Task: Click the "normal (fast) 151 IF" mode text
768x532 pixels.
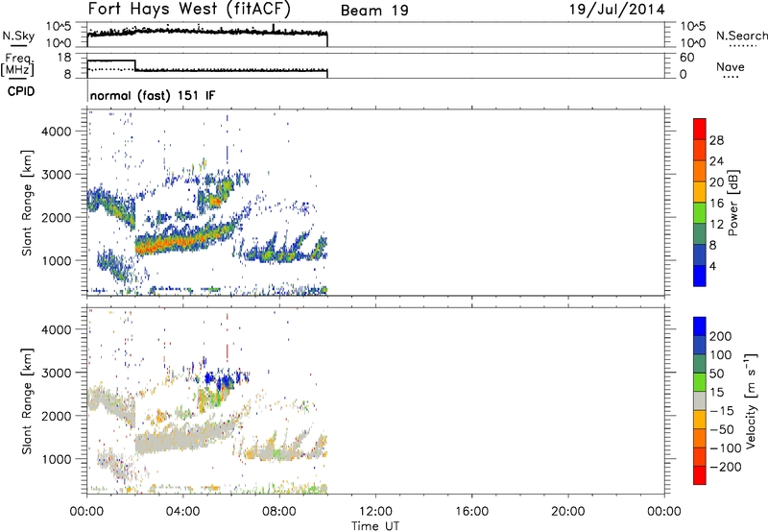Action: tap(153, 96)
